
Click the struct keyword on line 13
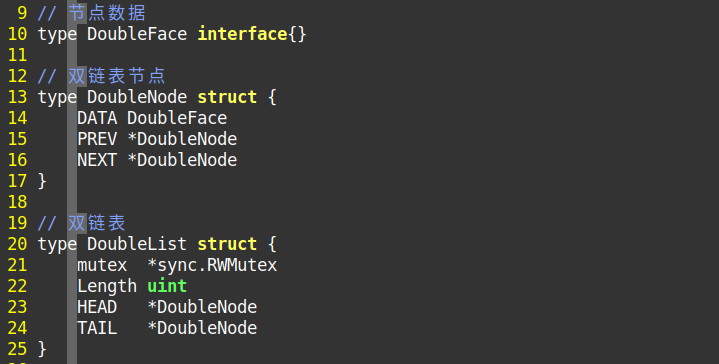227,97
